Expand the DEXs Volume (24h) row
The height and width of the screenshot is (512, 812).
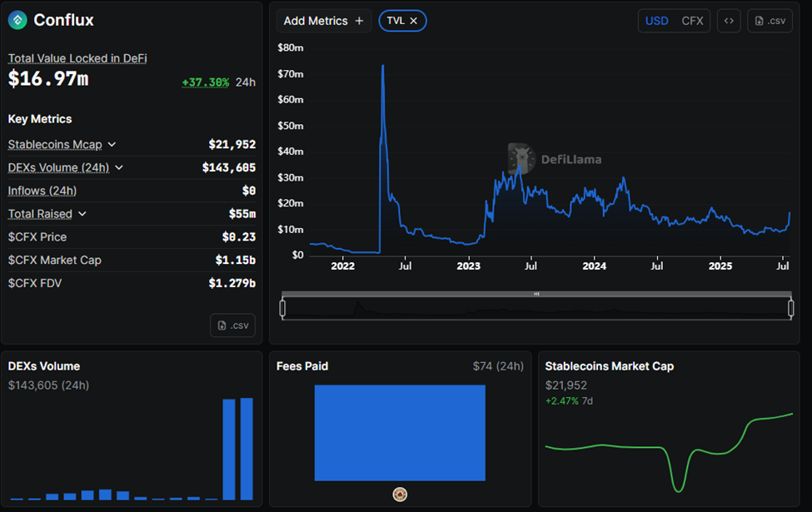[119, 167]
